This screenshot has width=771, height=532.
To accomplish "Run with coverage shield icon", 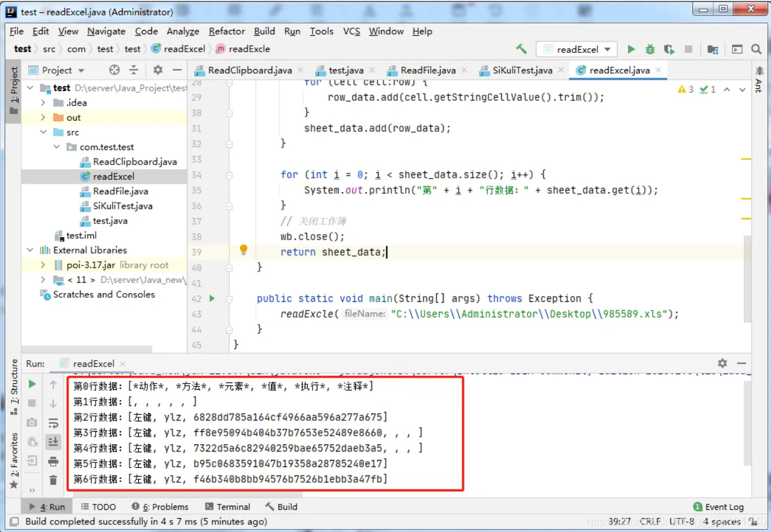I will pos(669,49).
